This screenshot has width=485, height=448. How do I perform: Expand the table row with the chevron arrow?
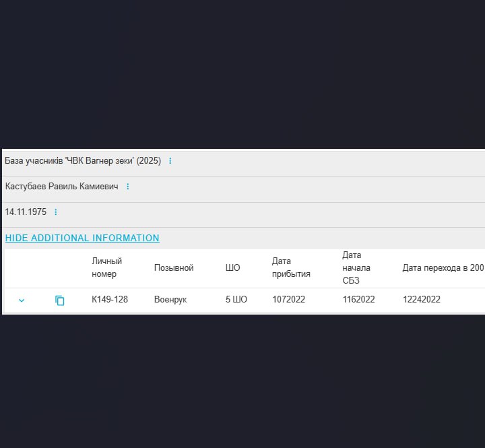(x=22, y=300)
